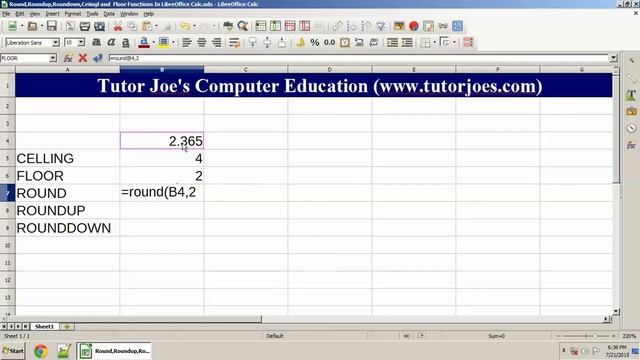The image size is (640, 360).
Task: Expand formula input line arrow
Action: (x=613, y=58)
